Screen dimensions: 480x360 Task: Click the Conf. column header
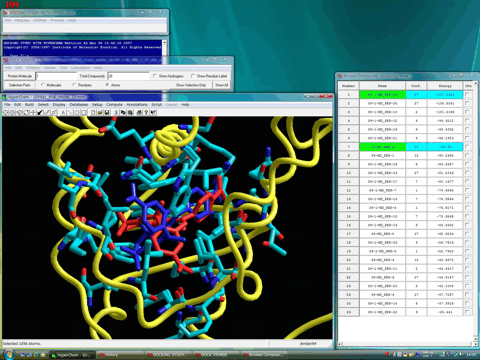pos(416,86)
